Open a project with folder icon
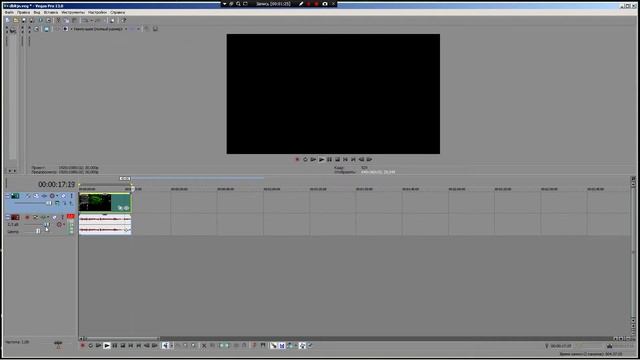640x360 pixels. click(16, 20)
